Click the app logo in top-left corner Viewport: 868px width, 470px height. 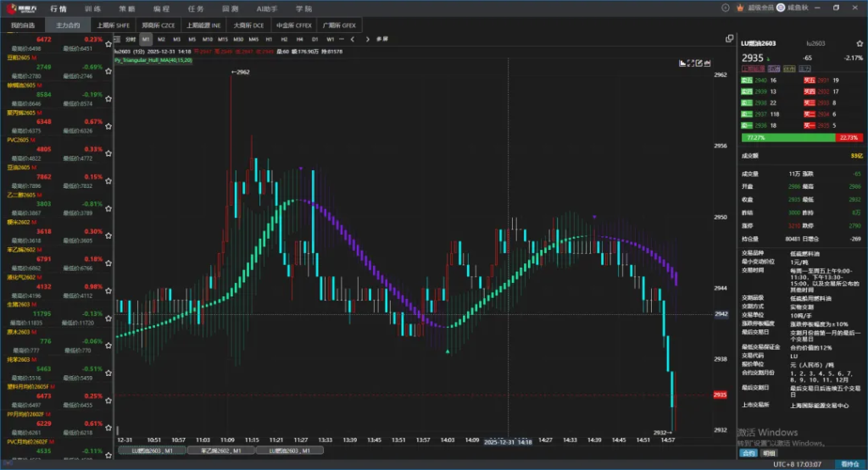(x=21, y=8)
